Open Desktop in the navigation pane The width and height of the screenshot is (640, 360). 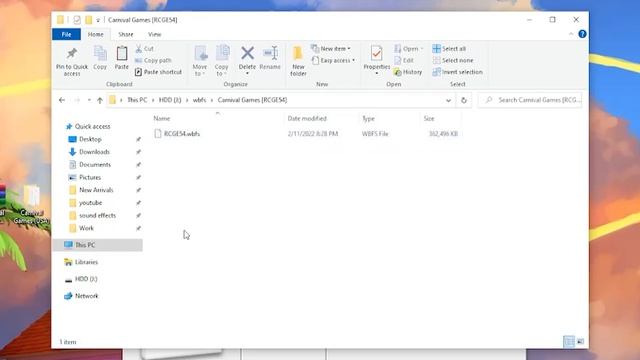(x=90, y=139)
